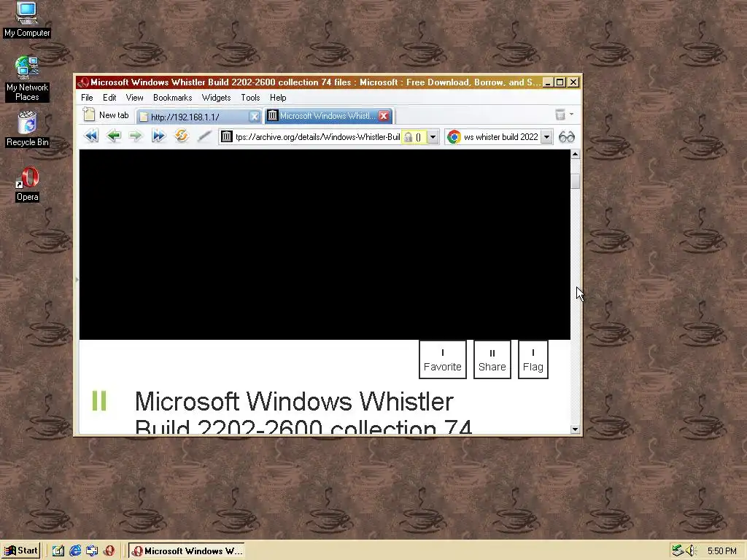Click the green bars icon beside the heading
Image resolution: width=747 pixels, height=560 pixels.
tap(99, 400)
